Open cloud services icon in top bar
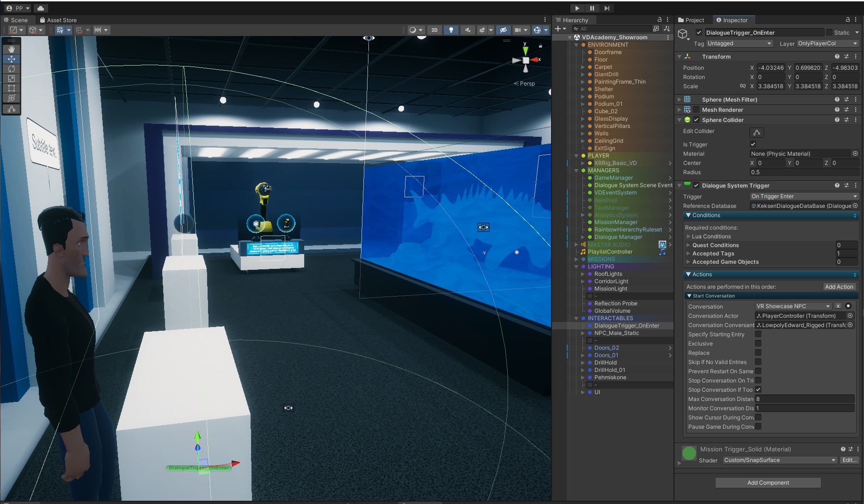This screenshot has width=864, height=504. [x=41, y=8]
